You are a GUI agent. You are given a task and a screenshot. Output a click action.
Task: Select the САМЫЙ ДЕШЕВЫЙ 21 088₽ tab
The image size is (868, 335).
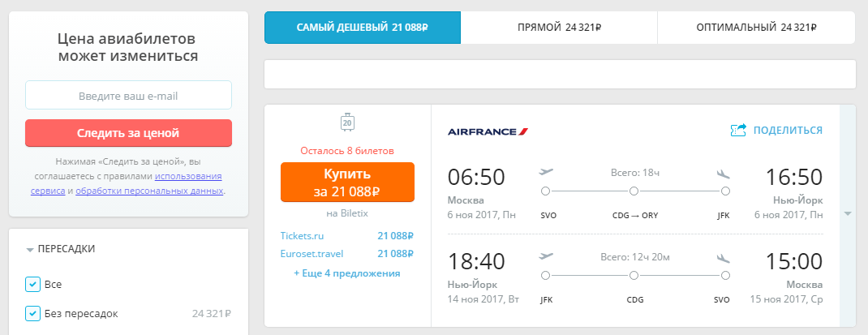point(363,27)
